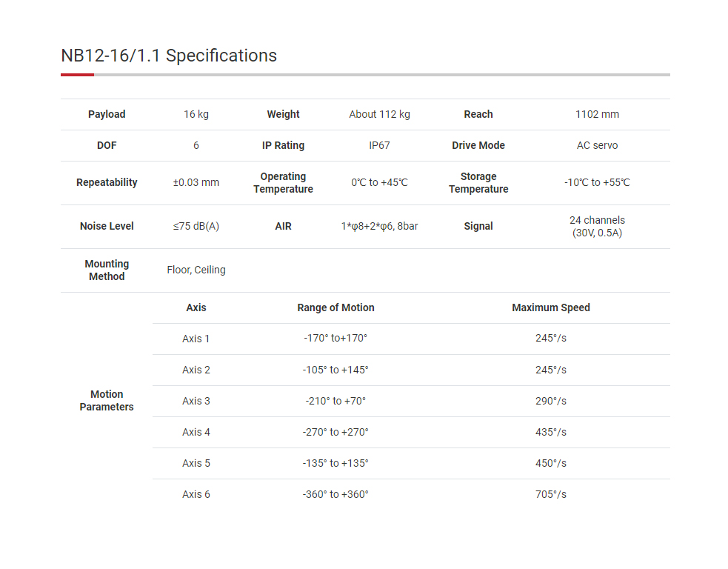
Task: Click the 1102 mm reach value
Action: point(597,114)
